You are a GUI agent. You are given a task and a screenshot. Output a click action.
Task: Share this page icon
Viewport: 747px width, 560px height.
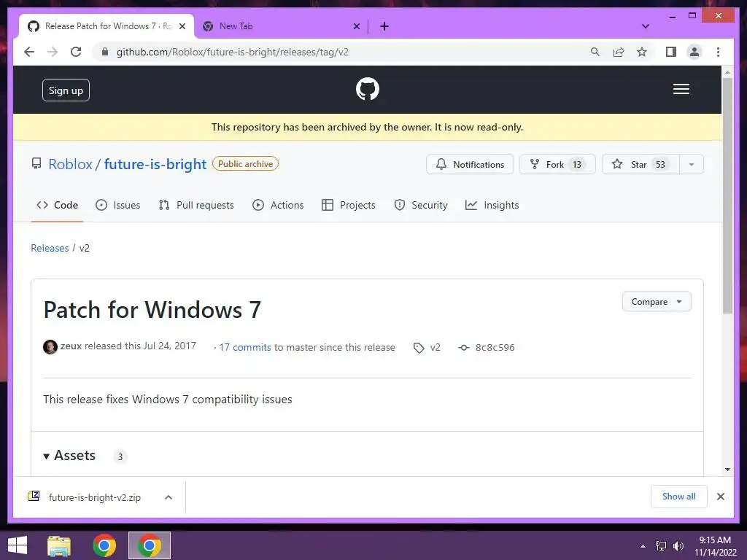click(x=619, y=52)
